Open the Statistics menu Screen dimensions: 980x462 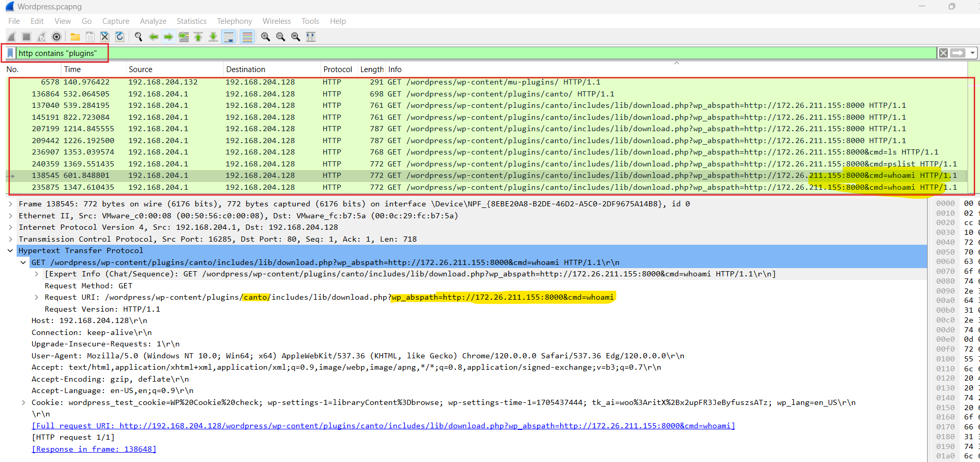191,21
